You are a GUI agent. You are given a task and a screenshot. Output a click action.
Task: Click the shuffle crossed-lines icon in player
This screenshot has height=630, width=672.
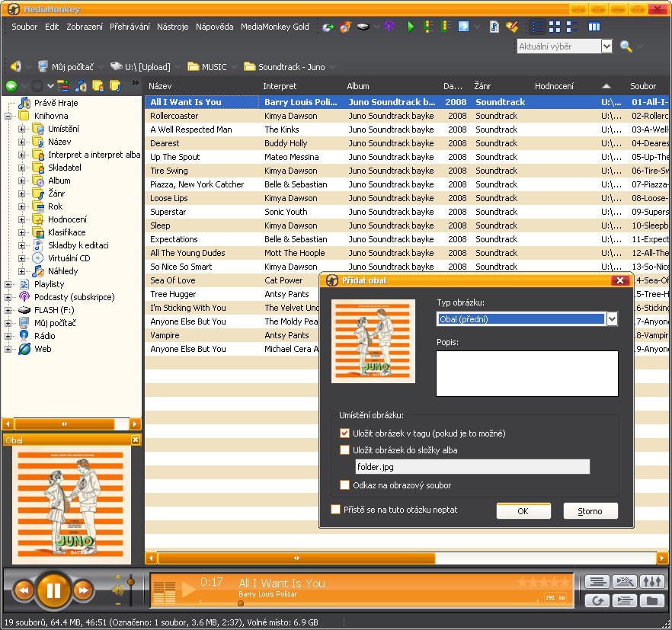(x=625, y=581)
